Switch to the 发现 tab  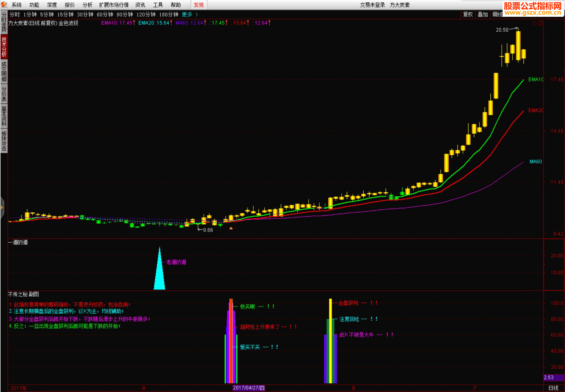(199, 5)
